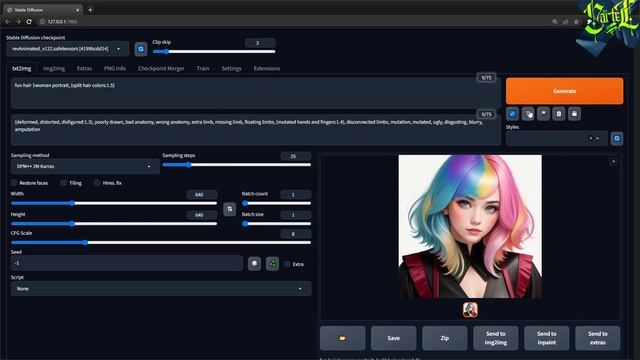
Task: Bookmark this page with star icon
Action: [x=576, y=22]
